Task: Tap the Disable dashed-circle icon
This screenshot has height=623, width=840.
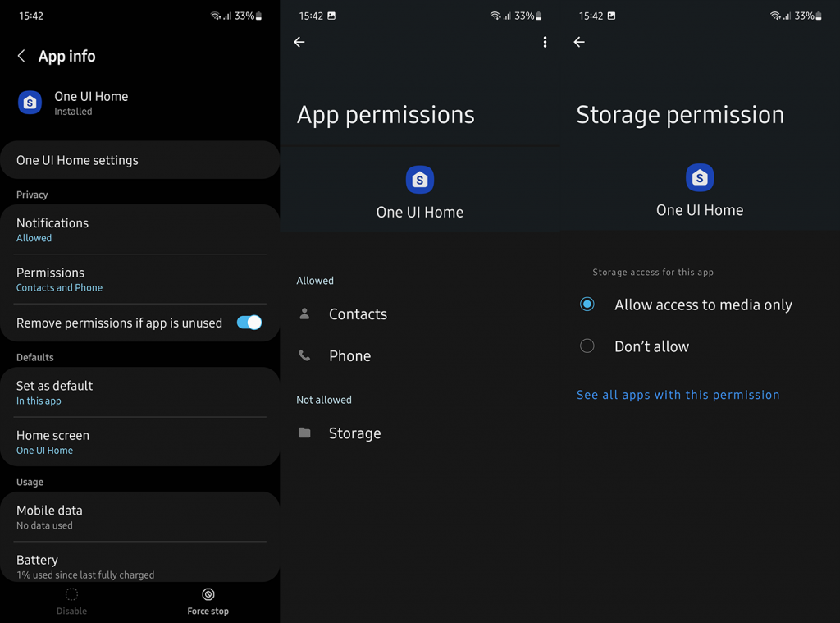Action: click(x=71, y=594)
